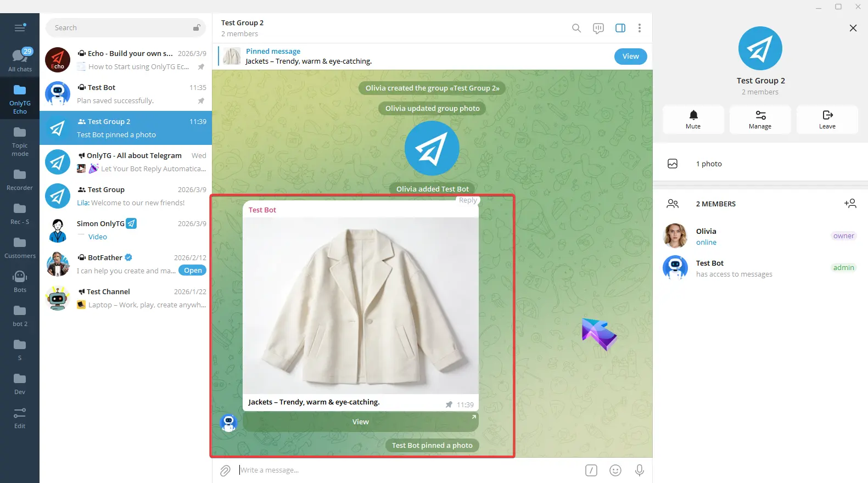Switch to the All chats folder
This screenshot has width=868, height=483.
click(x=20, y=60)
